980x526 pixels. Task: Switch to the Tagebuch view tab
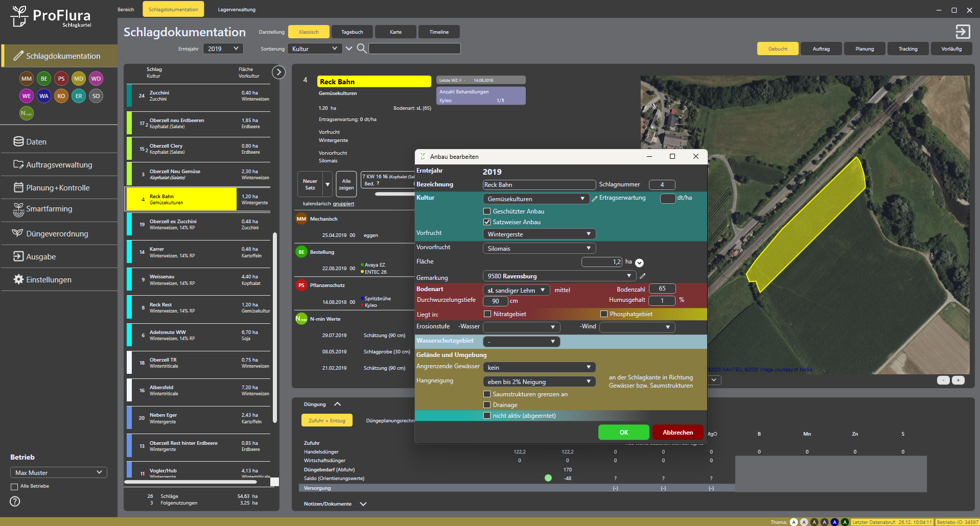point(352,32)
